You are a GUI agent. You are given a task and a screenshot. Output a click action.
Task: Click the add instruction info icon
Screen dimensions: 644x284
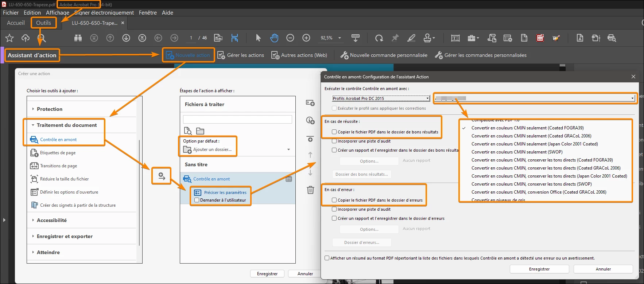tap(310, 120)
